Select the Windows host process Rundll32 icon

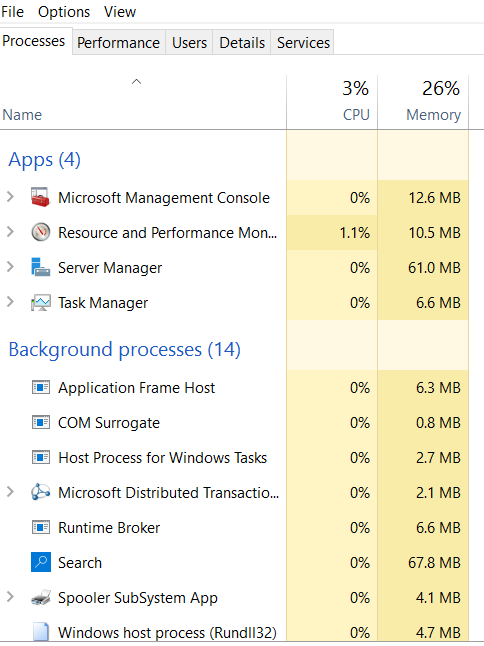[x=40, y=632]
